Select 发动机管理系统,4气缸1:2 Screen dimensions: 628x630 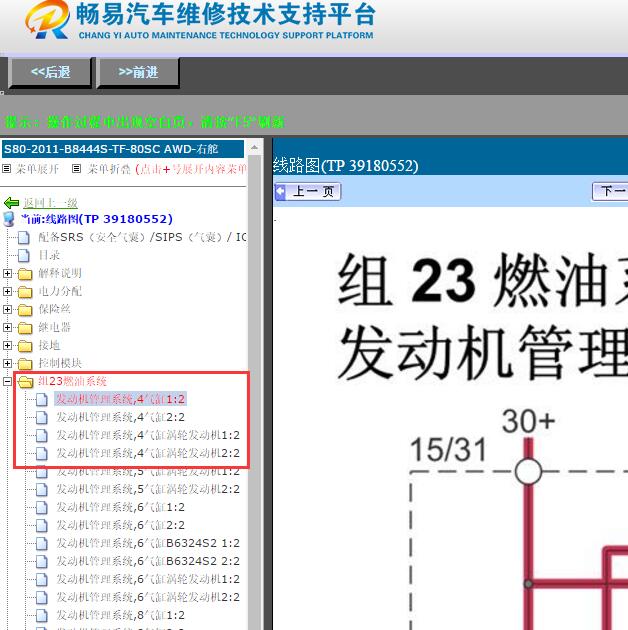[x=120, y=399]
